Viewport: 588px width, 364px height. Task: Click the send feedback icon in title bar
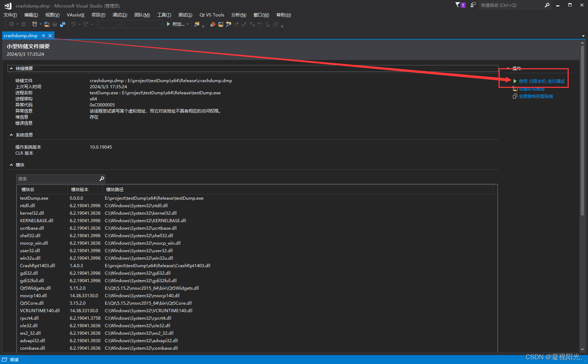pos(472,5)
